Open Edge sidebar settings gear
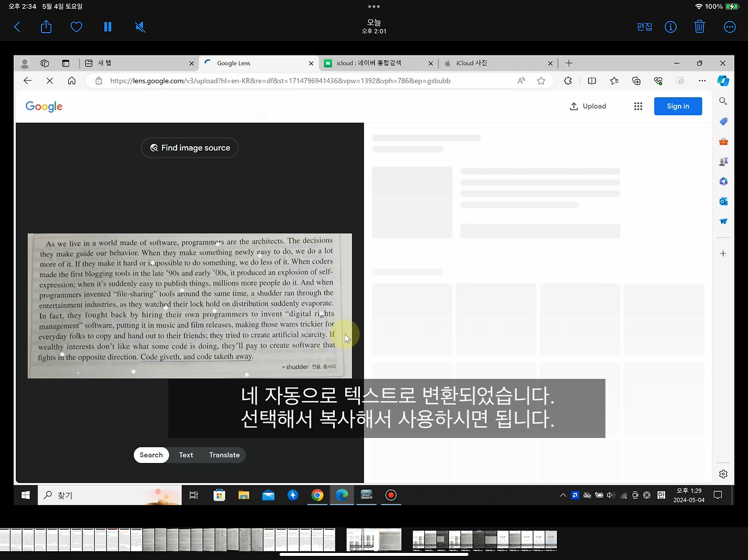The height and width of the screenshot is (560, 748). [x=723, y=474]
